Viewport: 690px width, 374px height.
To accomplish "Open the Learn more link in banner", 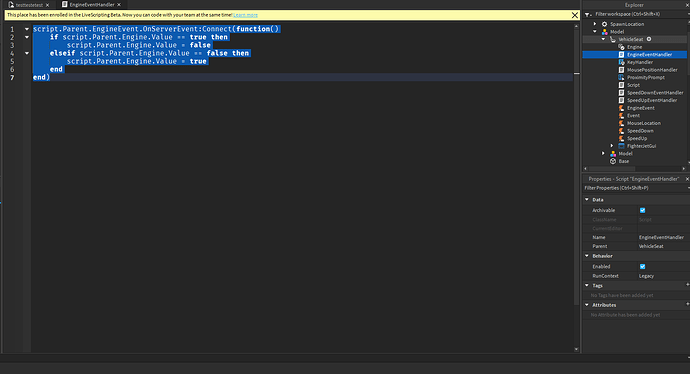I will coord(246,15).
